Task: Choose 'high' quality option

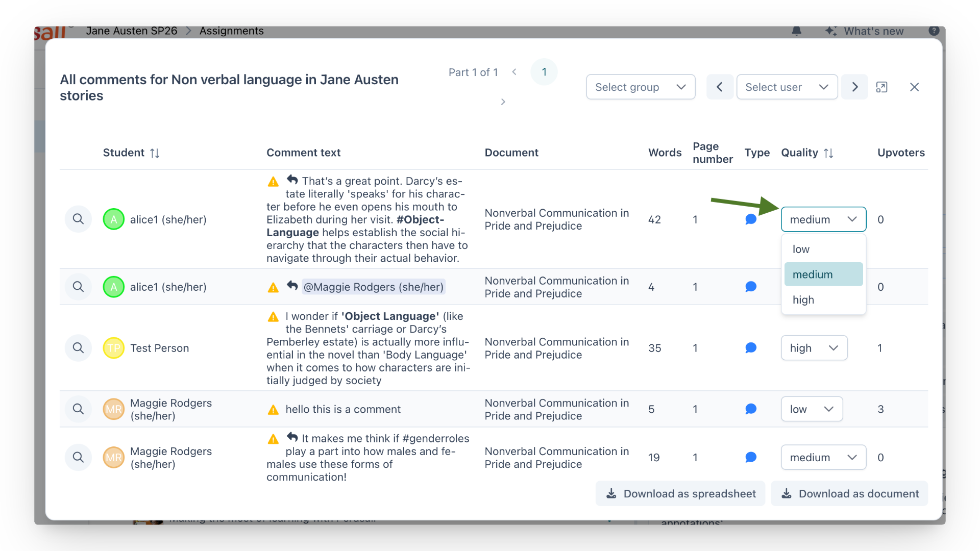Action: click(823, 300)
